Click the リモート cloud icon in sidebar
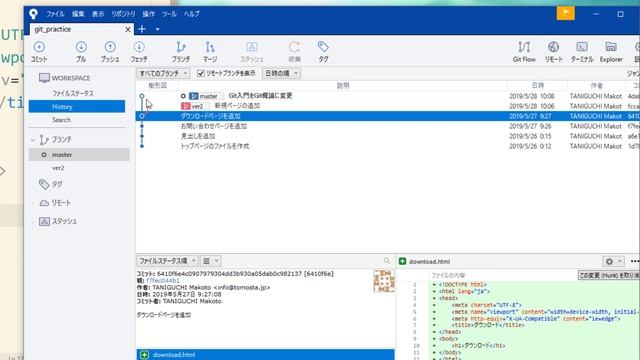This screenshot has height=360, width=640. point(44,203)
